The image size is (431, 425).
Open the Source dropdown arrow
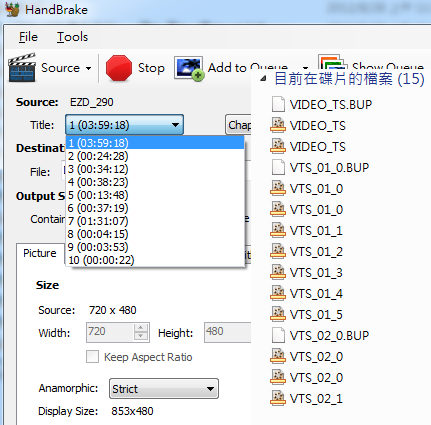[x=88, y=69]
